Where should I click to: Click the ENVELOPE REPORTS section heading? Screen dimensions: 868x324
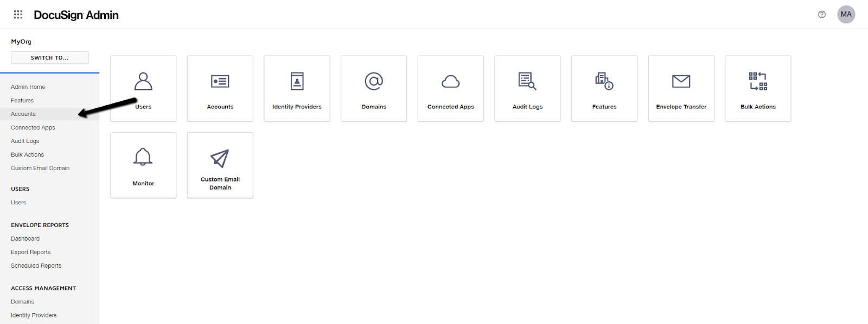pyautogui.click(x=40, y=225)
